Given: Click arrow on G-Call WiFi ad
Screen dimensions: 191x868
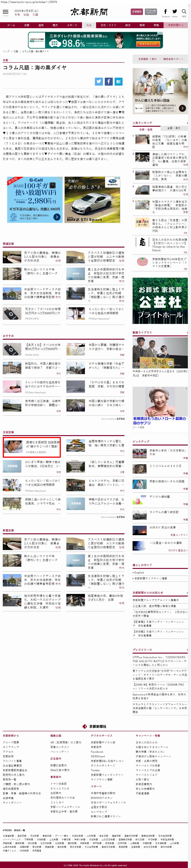Looking at the screenshot, I should coord(57,217).
